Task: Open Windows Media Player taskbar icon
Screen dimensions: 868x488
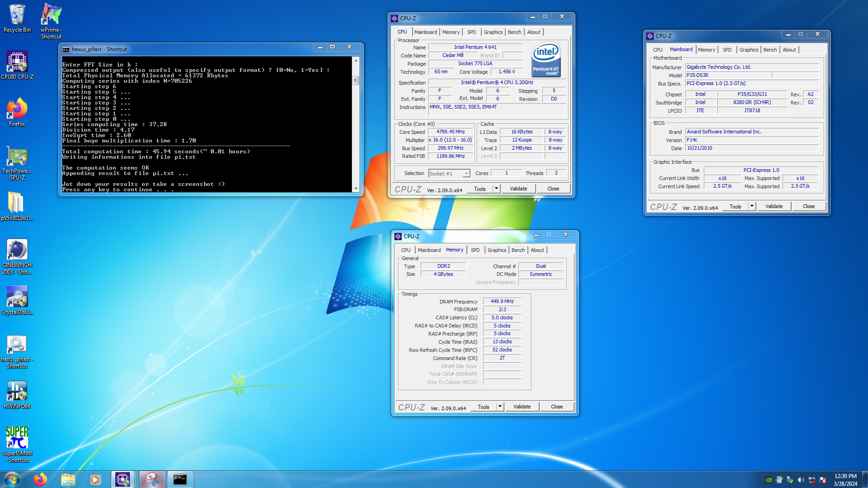Action: [95, 479]
